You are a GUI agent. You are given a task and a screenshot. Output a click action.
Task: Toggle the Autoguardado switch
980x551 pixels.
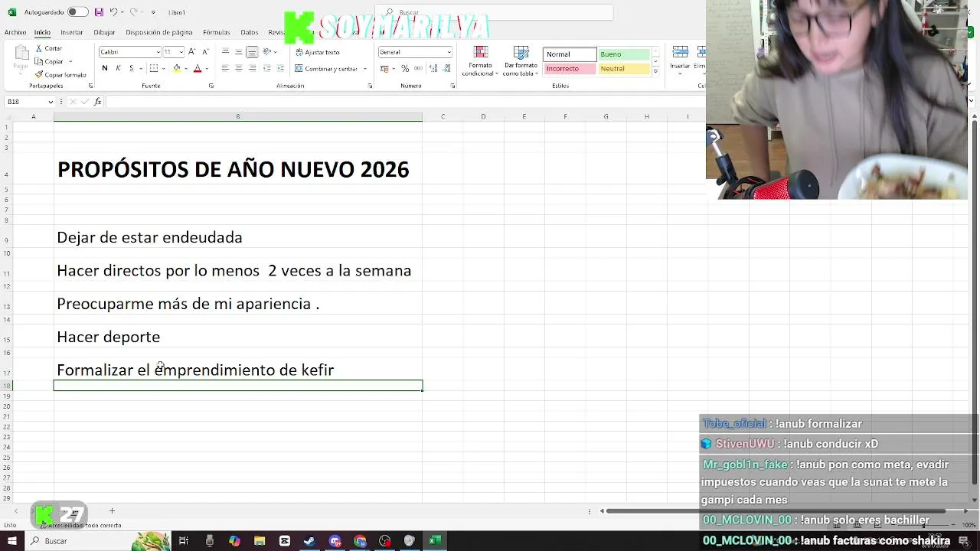tap(77, 12)
